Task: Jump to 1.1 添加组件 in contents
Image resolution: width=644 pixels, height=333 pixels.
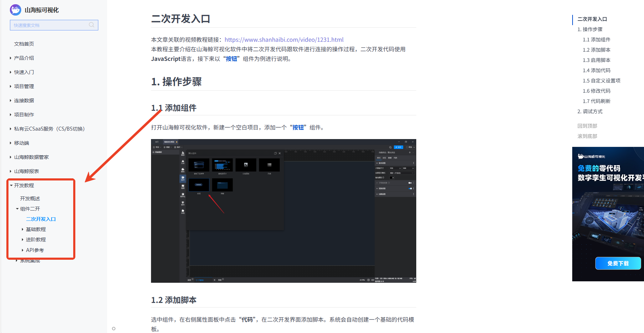Action: click(x=597, y=40)
